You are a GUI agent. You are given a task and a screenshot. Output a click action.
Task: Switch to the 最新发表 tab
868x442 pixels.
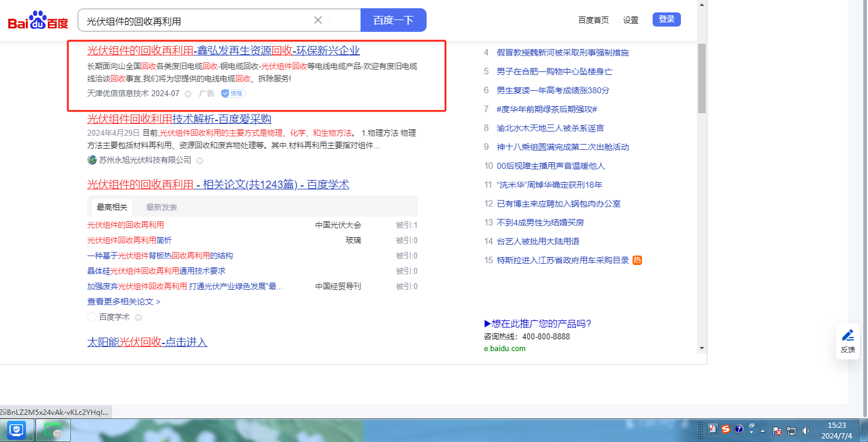(162, 207)
